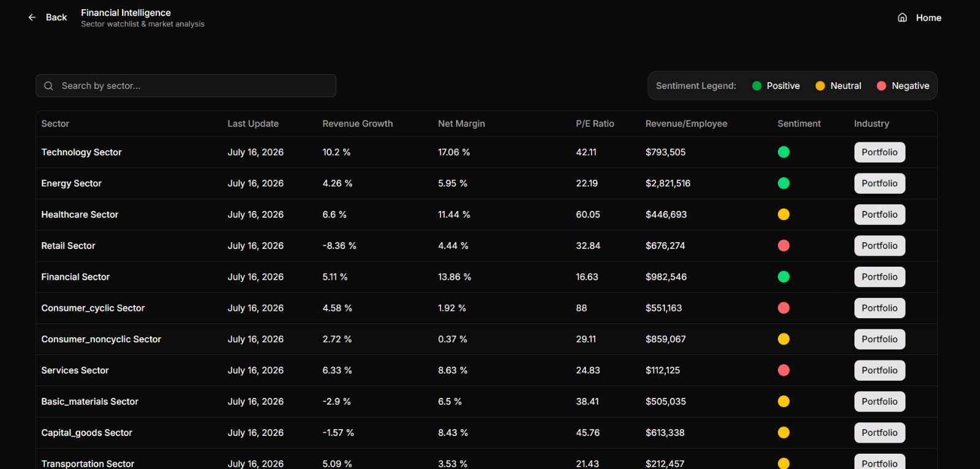Select the Consumer_cyclic Sector row name
The height and width of the screenshot is (469, 980).
point(93,308)
